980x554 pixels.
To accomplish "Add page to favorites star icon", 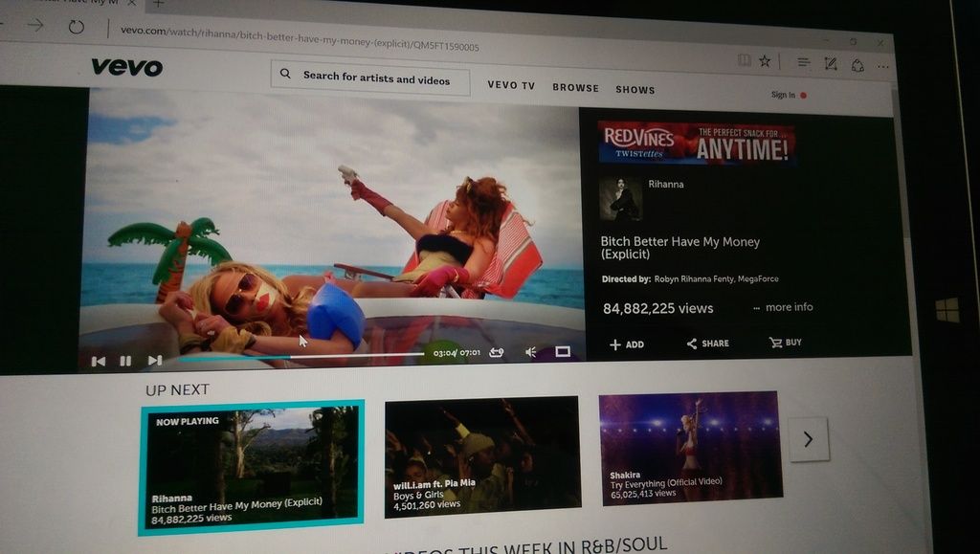I will tap(765, 60).
